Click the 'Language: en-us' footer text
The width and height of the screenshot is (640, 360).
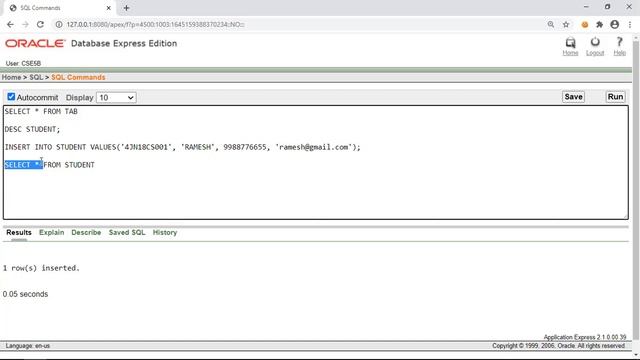[28, 346]
